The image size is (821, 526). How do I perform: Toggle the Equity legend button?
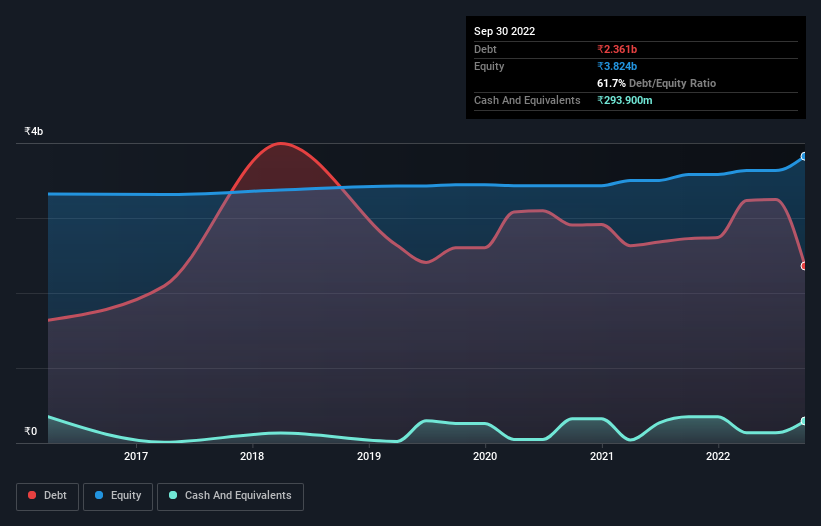(118, 496)
